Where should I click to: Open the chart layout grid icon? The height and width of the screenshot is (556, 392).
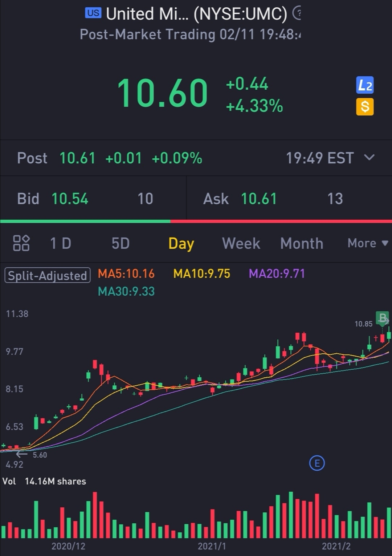21,243
